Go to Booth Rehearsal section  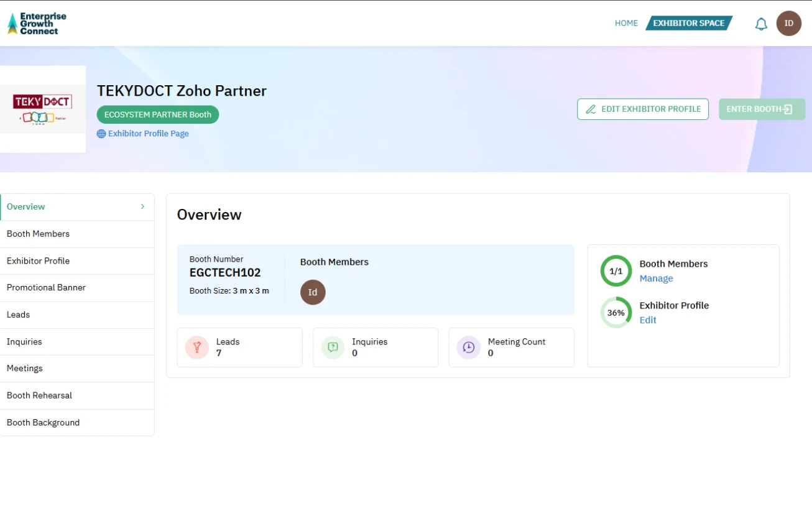(39, 395)
